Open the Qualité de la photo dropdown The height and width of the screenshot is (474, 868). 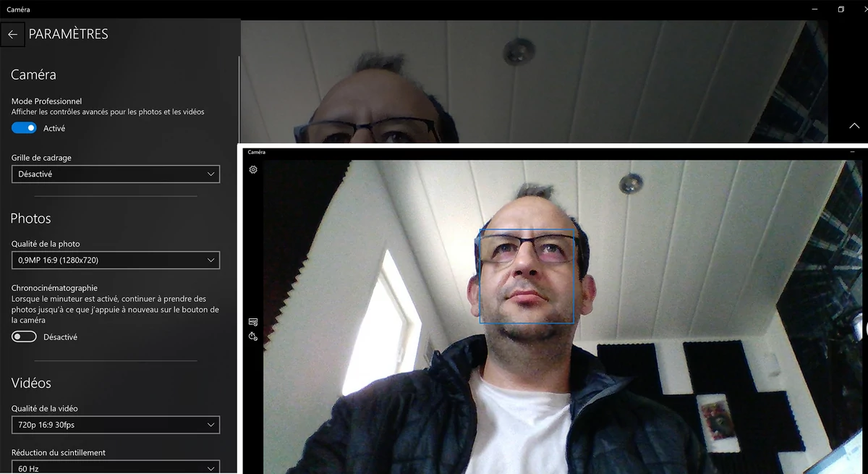coord(116,260)
